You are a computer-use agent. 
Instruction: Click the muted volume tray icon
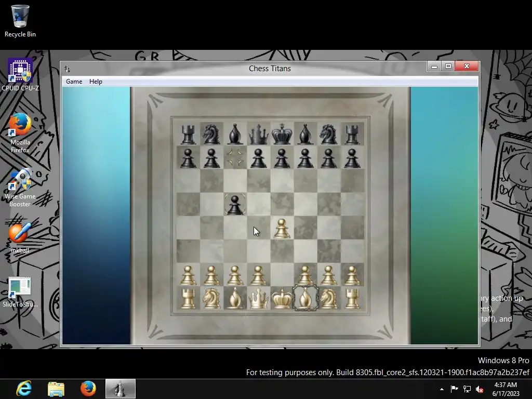point(480,389)
